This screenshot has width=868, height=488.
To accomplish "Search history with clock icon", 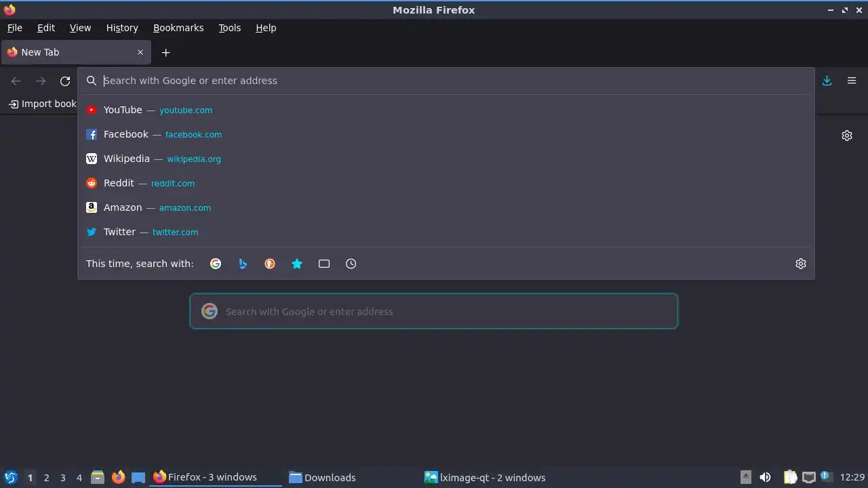I will pyautogui.click(x=351, y=264).
